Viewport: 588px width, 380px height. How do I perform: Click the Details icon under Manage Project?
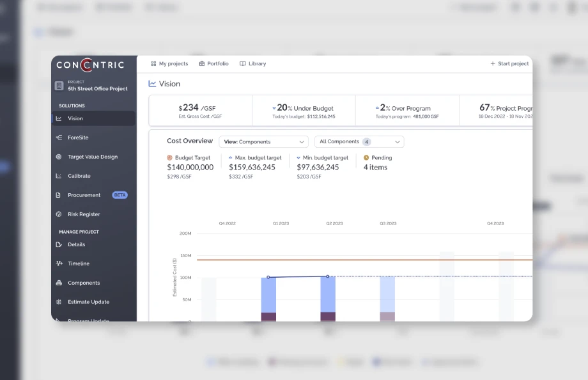point(58,244)
